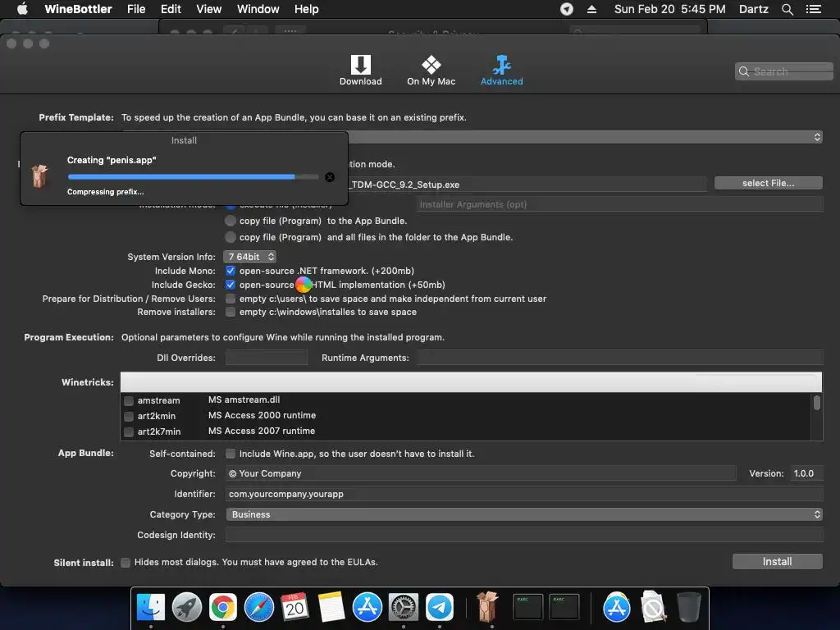840x630 pixels.
Task: Open Safari from the Dock
Action: click(x=258, y=608)
